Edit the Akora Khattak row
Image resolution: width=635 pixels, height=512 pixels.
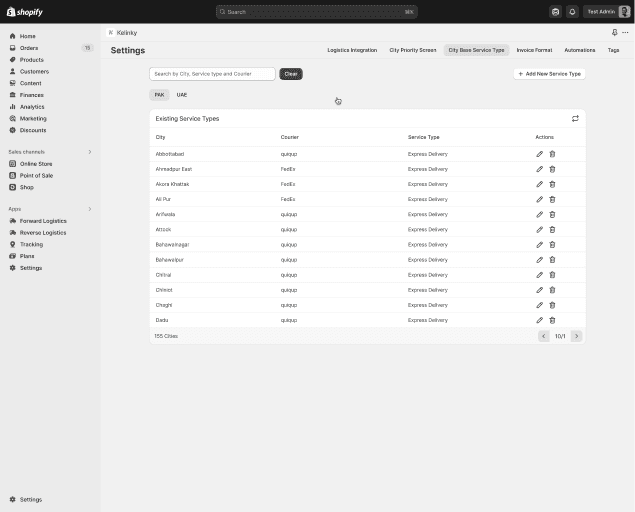(x=539, y=184)
